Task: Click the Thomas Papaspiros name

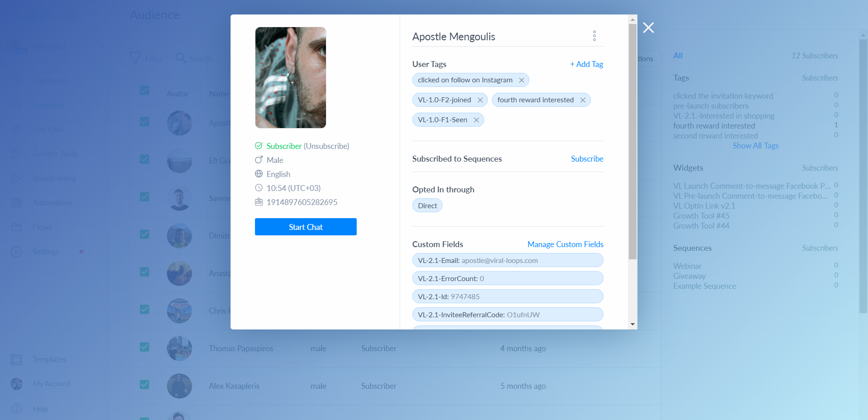Action: pyautogui.click(x=241, y=348)
